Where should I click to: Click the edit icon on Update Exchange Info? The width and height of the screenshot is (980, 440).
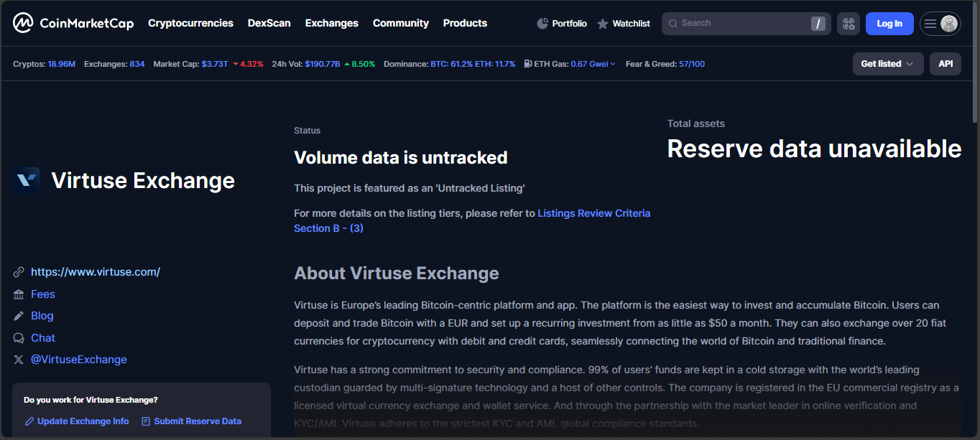coord(29,421)
